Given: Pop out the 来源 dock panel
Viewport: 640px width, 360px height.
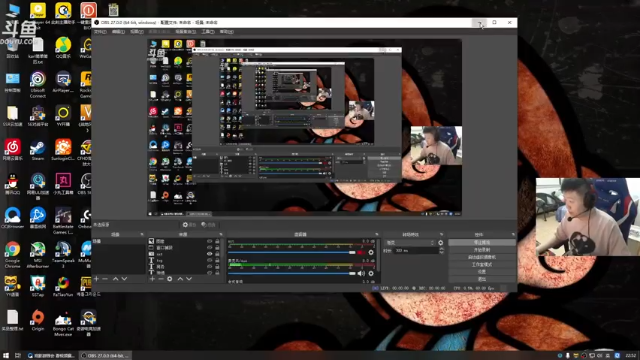Looking at the screenshot, I should tap(221, 234).
